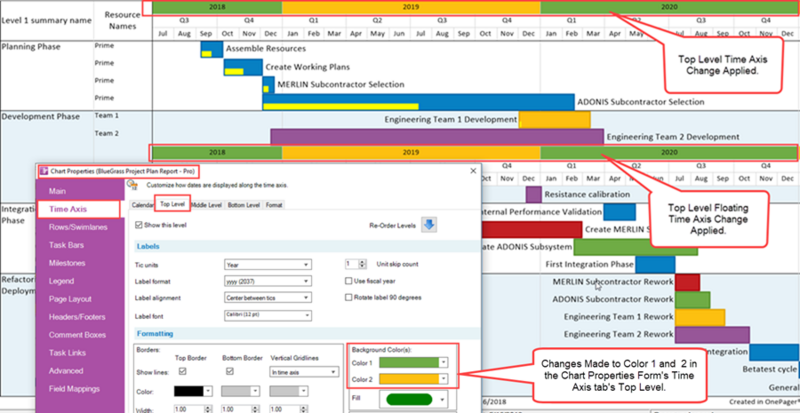This screenshot has height=413, width=800.
Task: Enable Rotate label 90 degrees checkbox
Action: click(x=349, y=297)
